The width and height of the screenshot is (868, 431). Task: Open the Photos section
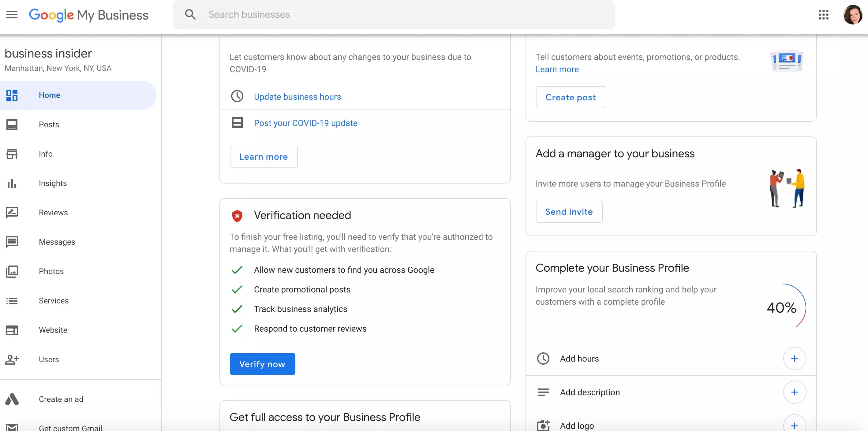(x=78, y=271)
